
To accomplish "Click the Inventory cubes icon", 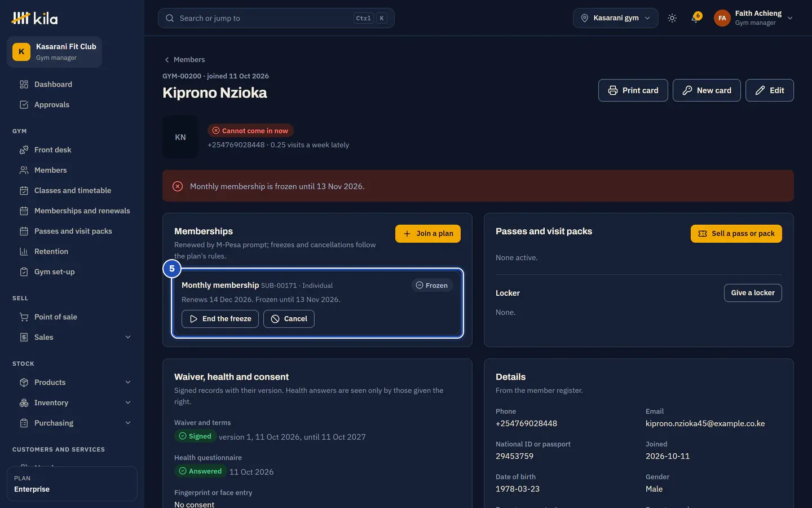I will coord(24,402).
